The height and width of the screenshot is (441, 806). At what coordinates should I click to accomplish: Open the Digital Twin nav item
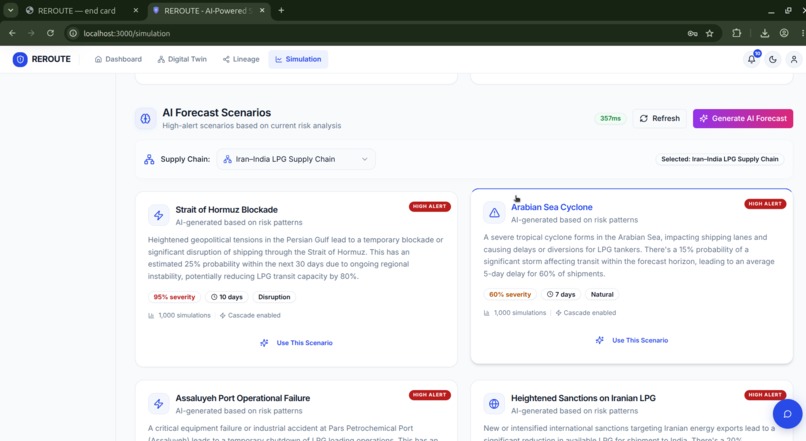[182, 59]
